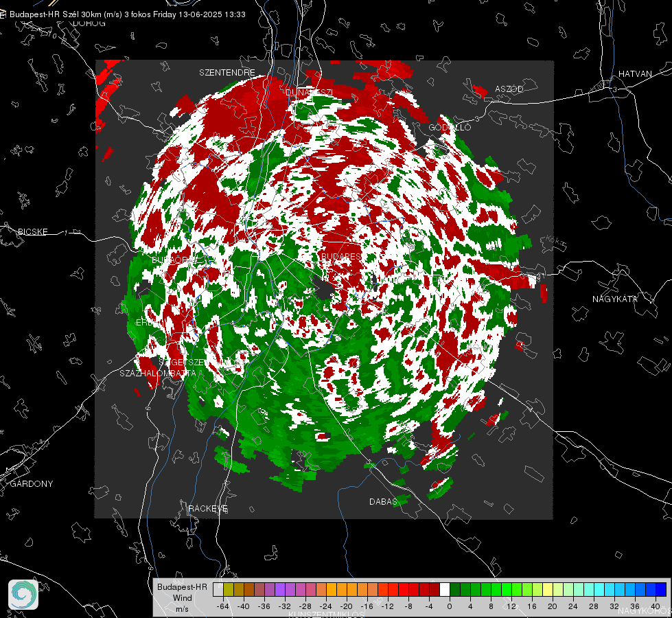
Task: Click the '-36' legend value
Action: (264, 606)
